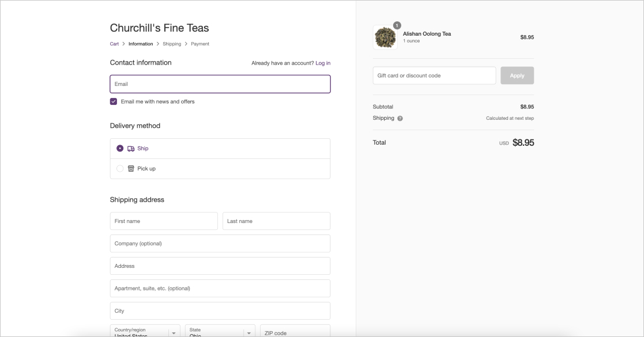Click the Ship truck icon
The height and width of the screenshot is (337, 644).
131,149
